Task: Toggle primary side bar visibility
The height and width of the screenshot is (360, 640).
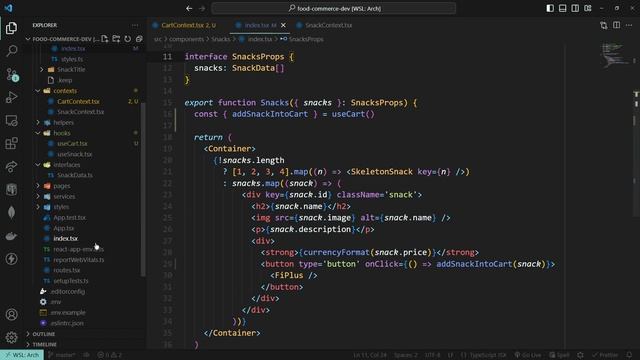Action: (x=550, y=8)
